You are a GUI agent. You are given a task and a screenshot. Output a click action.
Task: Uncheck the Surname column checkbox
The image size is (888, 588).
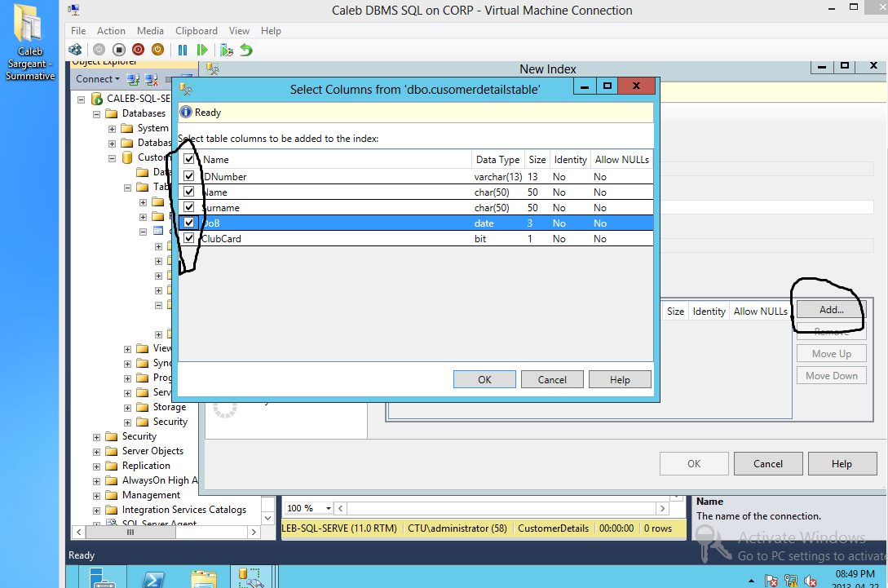pos(188,207)
